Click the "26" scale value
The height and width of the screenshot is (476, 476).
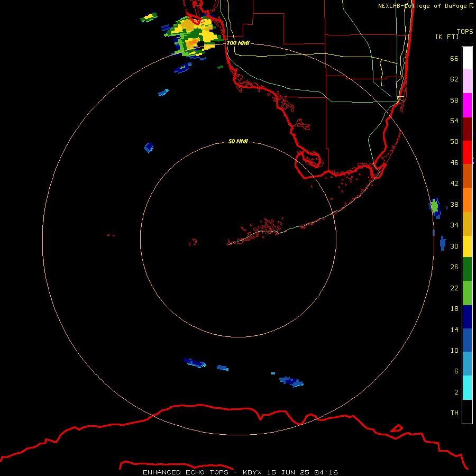(x=454, y=267)
